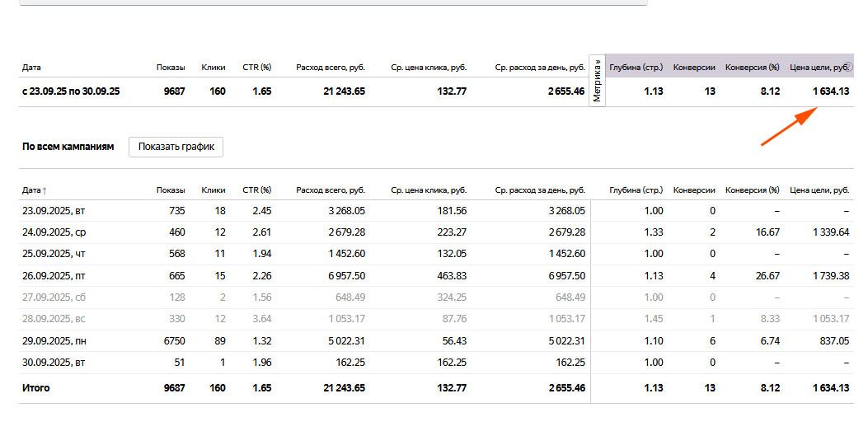This screenshot has height=431, width=868.
Task: Select the 29.09.2025, пн row date
Action: pyautogui.click(x=54, y=340)
